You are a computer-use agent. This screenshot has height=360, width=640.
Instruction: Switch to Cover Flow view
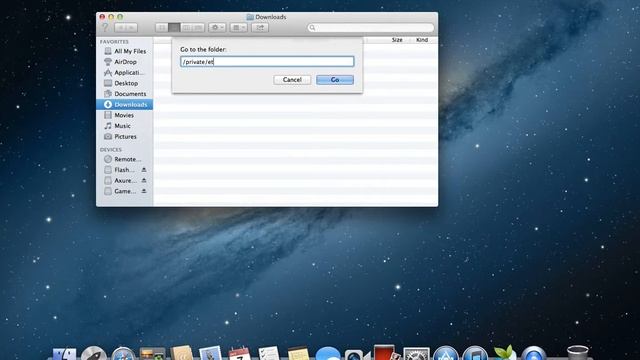pyautogui.click(x=198, y=28)
